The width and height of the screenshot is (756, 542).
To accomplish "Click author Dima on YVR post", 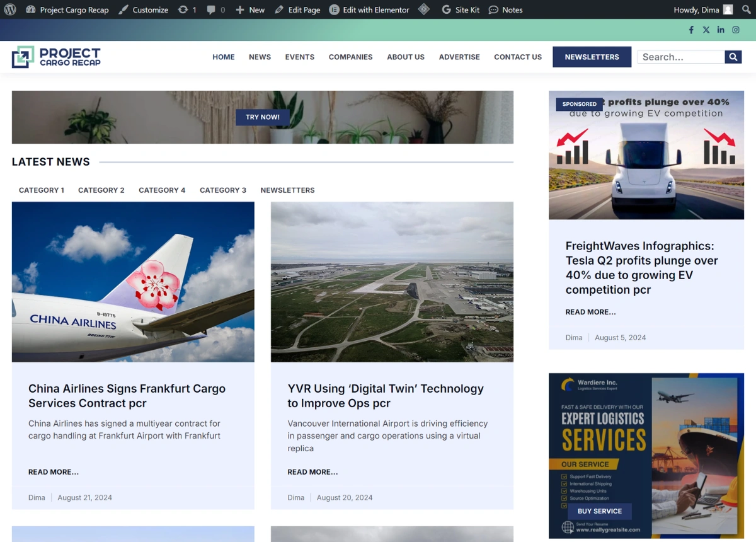I will 296,497.
